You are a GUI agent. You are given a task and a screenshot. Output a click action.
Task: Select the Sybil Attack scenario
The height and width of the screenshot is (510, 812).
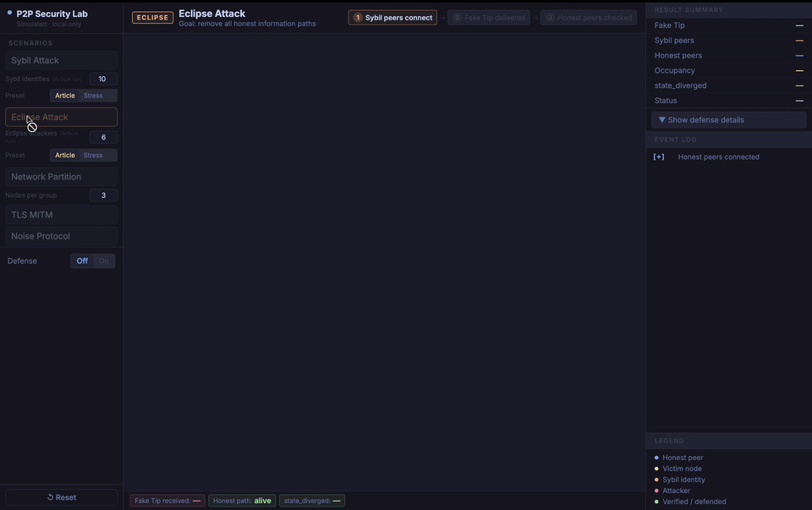click(61, 61)
